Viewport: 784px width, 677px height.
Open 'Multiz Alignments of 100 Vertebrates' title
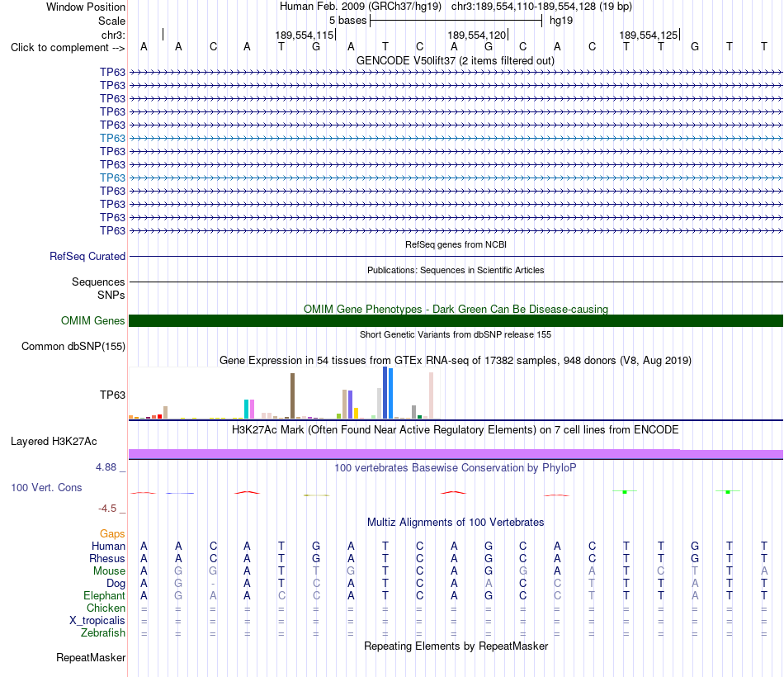456,523
